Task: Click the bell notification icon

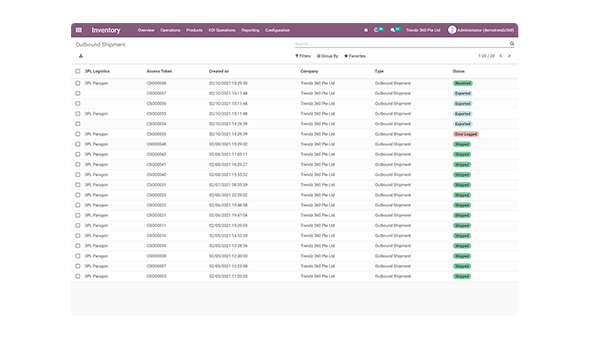Action: (x=366, y=30)
